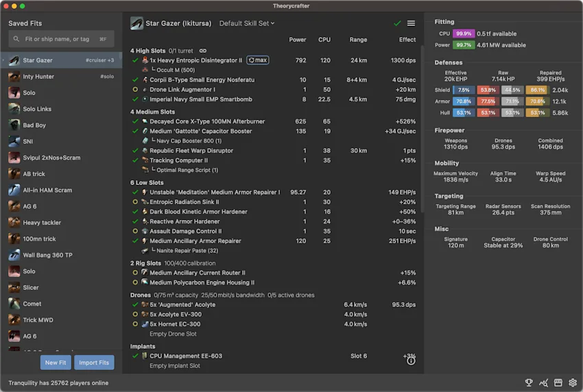Open the trophy icon in the status bar

pyautogui.click(x=529, y=382)
